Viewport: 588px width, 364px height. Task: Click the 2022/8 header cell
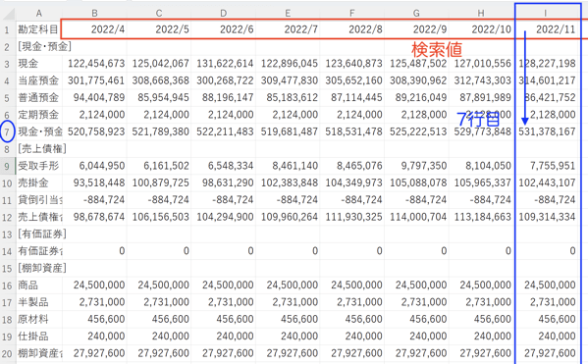pyautogui.click(x=352, y=29)
